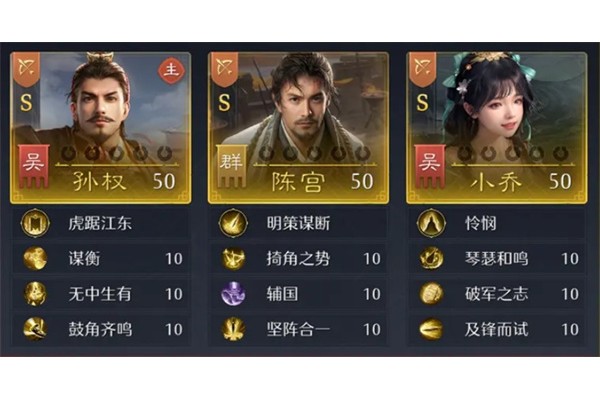Screen dimensions: 600x400
Task: Tap the 吴 faction banner on 小乔
Action: tap(429, 166)
